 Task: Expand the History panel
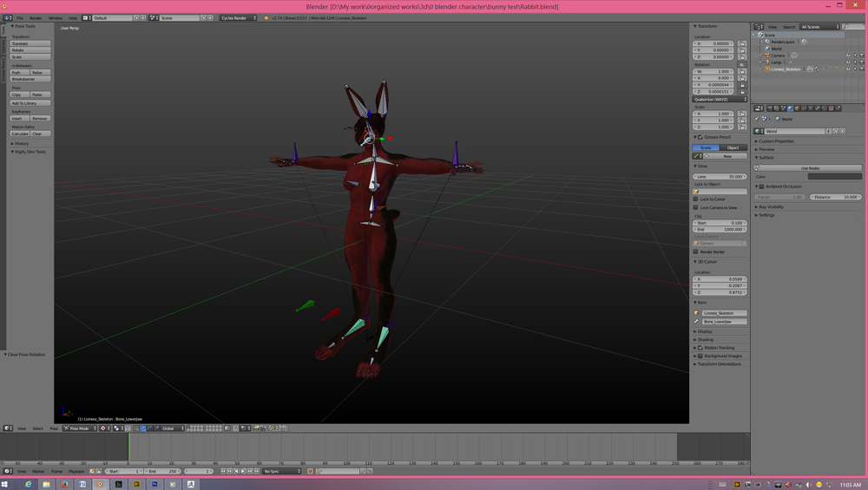[x=21, y=144]
